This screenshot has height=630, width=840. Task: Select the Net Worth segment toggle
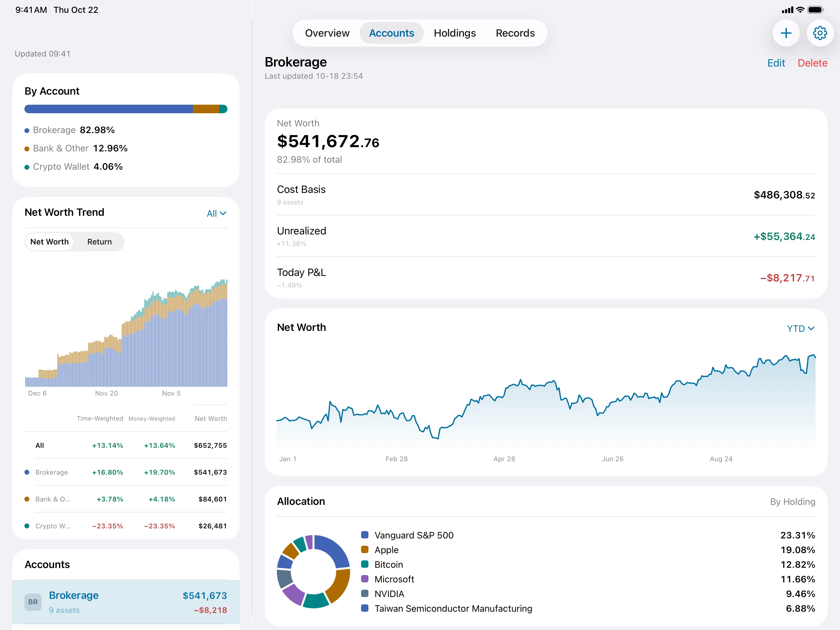click(49, 242)
